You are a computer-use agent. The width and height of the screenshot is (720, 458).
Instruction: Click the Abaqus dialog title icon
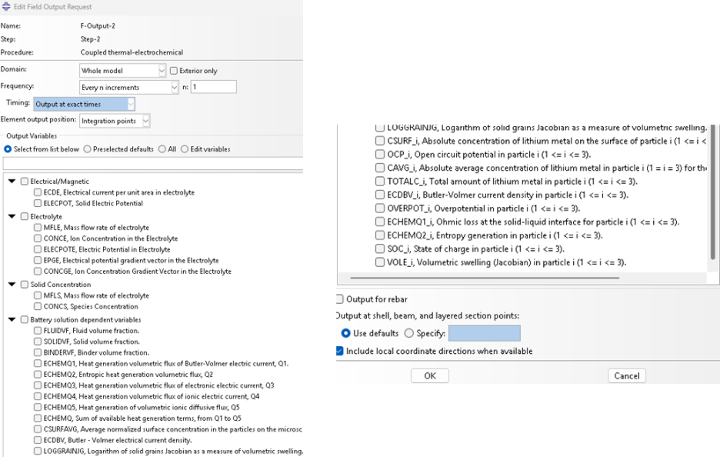point(6,6)
